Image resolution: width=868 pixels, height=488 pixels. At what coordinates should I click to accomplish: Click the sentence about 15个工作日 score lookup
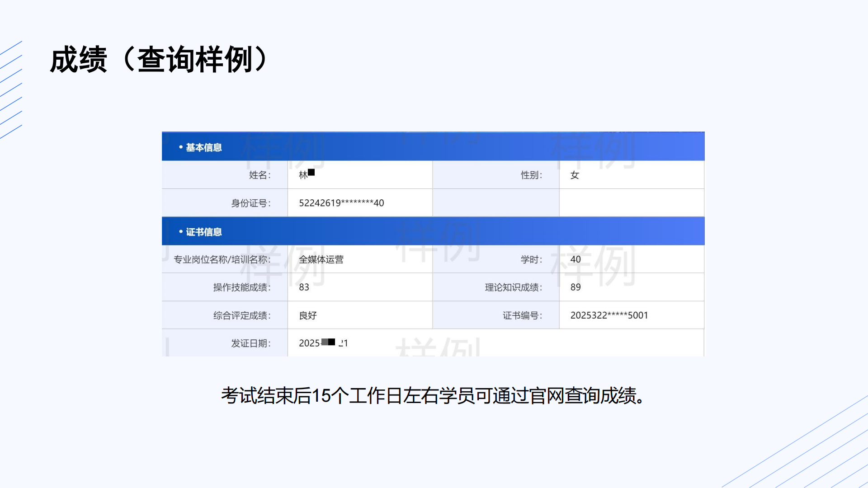[x=433, y=395]
